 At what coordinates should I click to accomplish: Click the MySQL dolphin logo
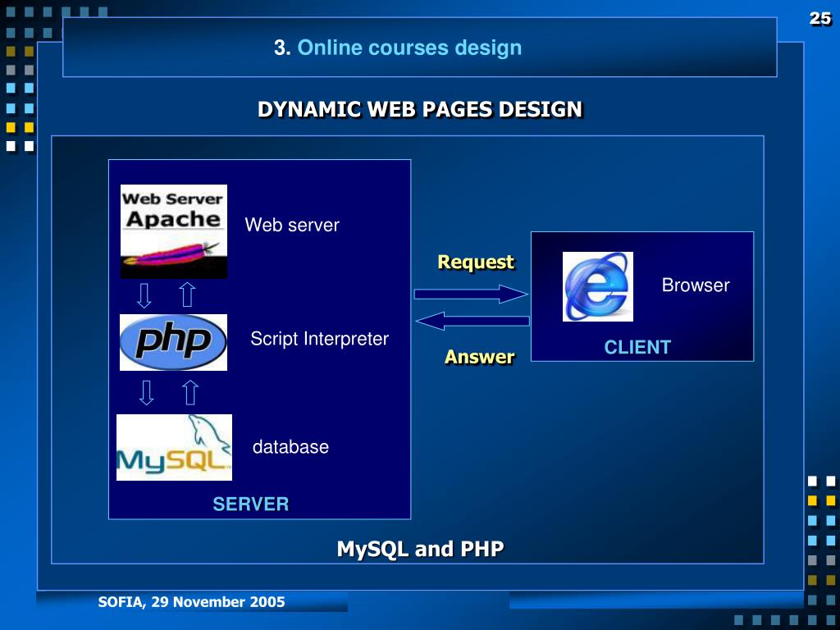(x=174, y=447)
